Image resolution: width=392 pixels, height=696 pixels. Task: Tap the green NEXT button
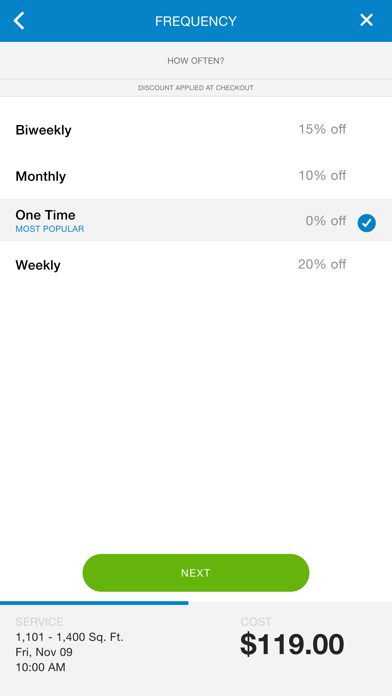(x=196, y=573)
